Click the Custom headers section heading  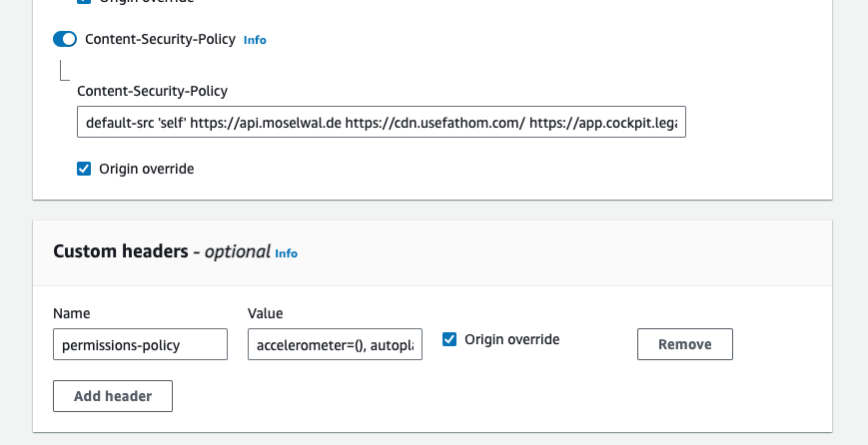pos(120,252)
